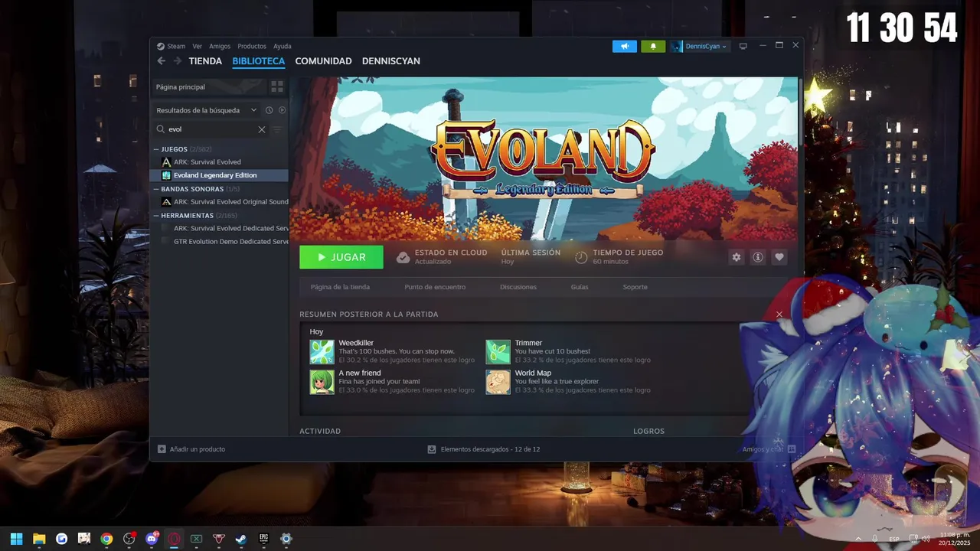Open the Ver menu
The height and width of the screenshot is (551, 980).
[198, 46]
